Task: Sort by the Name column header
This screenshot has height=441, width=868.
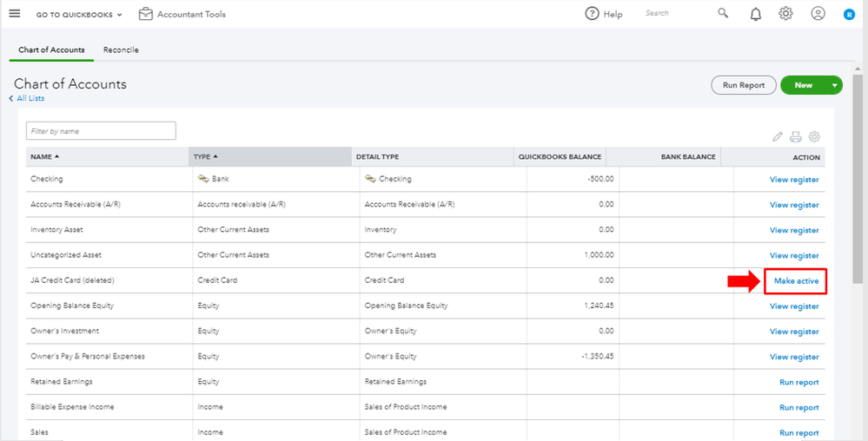Action: click(x=45, y=157)
